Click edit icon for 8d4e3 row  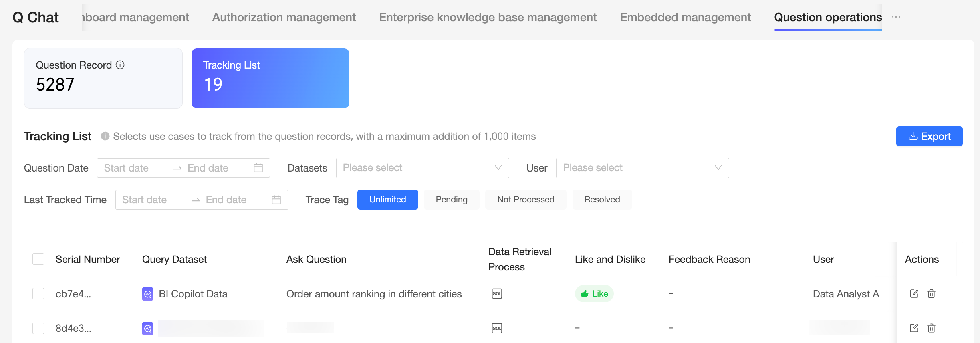tap(914, 328)
